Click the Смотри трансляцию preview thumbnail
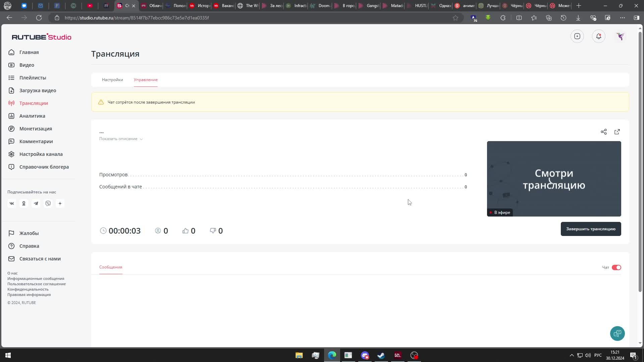644x362 pixels. click(x=554, y=179)
